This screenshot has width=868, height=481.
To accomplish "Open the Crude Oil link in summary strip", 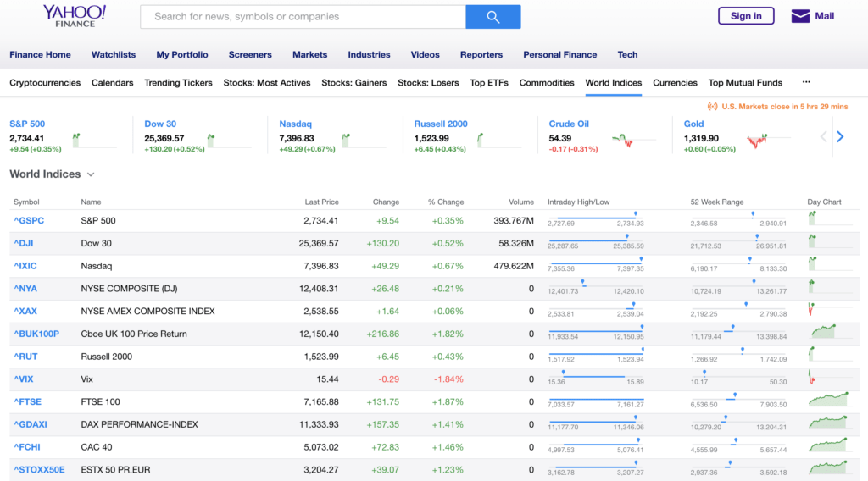I will (569, 124).
